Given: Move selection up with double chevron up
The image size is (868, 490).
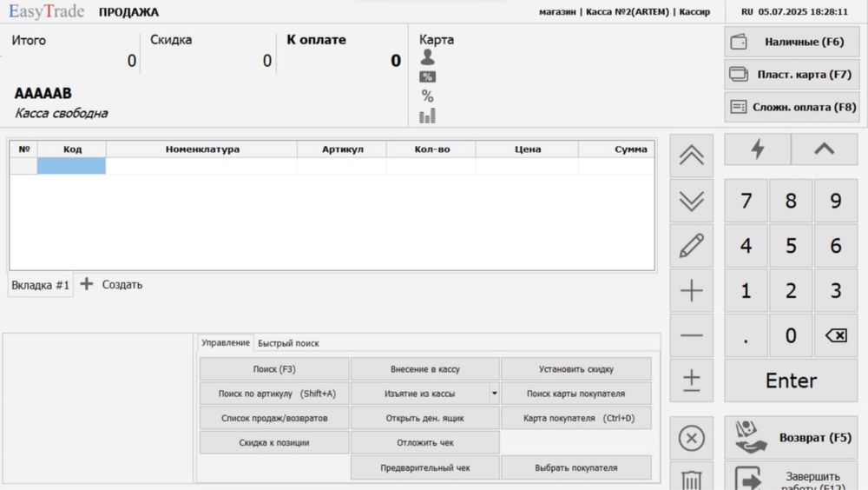Looking at the screenshot, I should pos(692,156).
